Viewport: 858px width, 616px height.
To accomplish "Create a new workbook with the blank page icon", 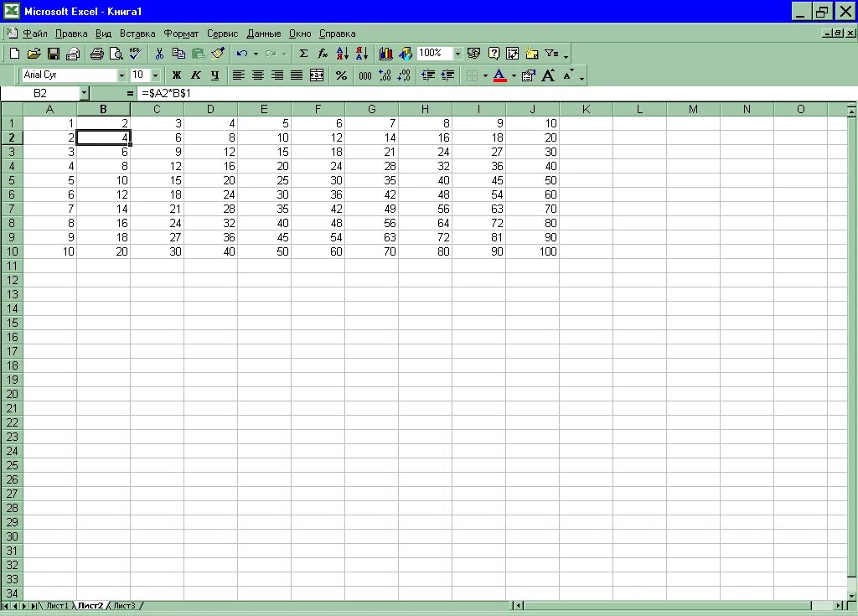I will 15,54.
